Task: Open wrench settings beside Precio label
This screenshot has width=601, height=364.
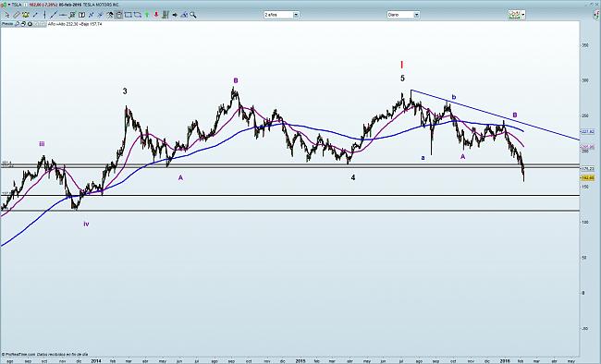Action: point(17,24)
